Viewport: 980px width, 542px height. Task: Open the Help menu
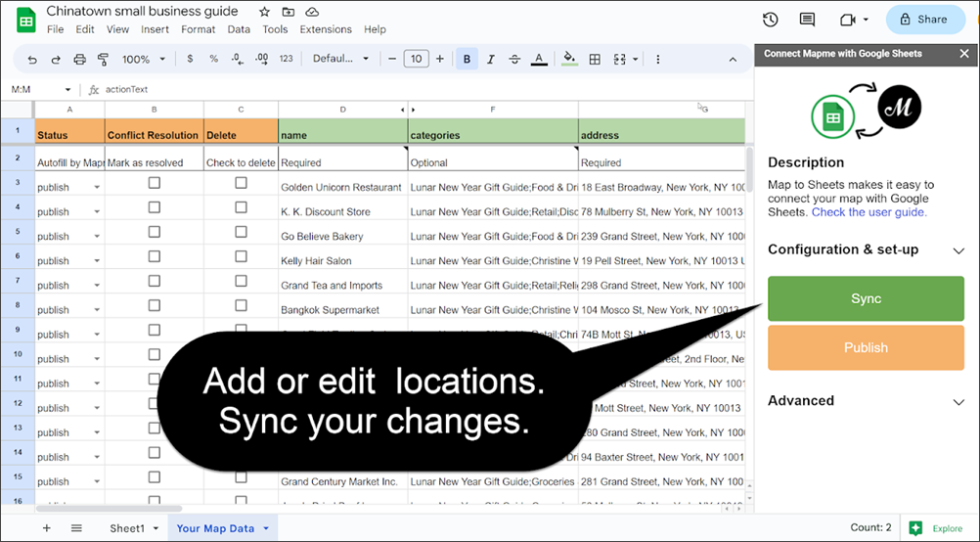pyautogui.click(x=375, y=29)
